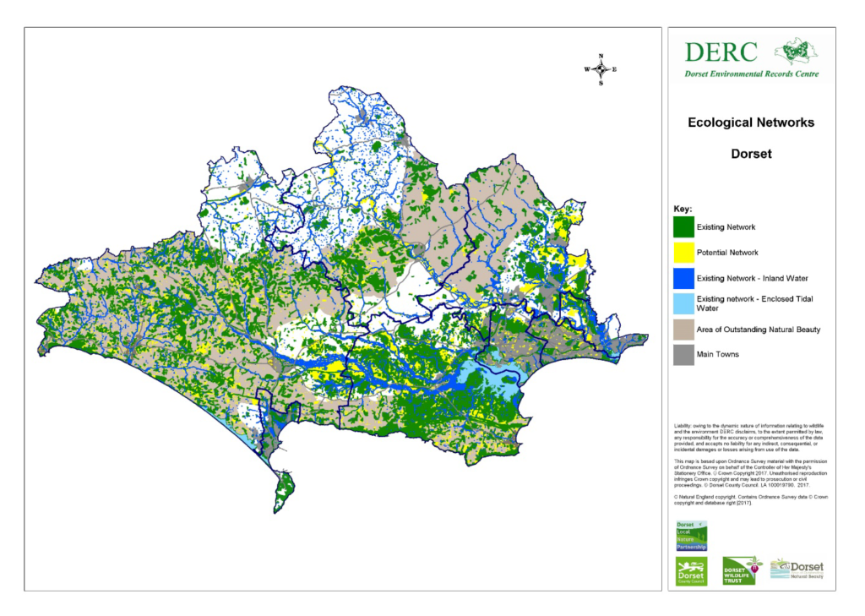Image resolution: width=865 pixels, height=616 pixels.
Task: Click the green DERC heading text
Action: 721,52
